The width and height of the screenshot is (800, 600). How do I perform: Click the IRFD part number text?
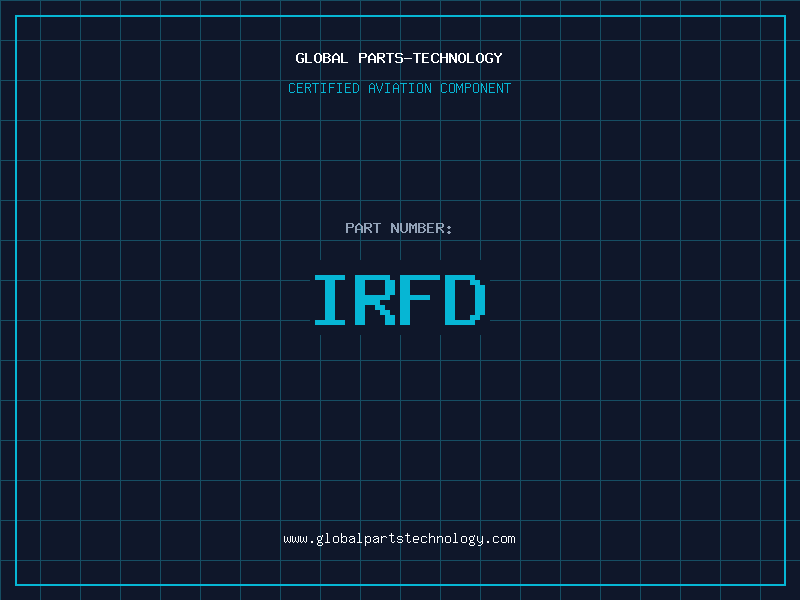click(x=399, y=300)
